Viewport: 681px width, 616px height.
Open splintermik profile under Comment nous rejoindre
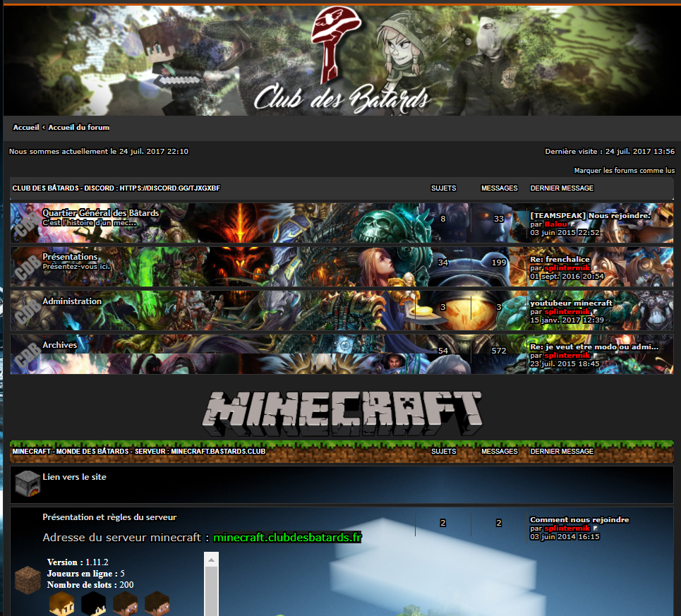(567, 529)
